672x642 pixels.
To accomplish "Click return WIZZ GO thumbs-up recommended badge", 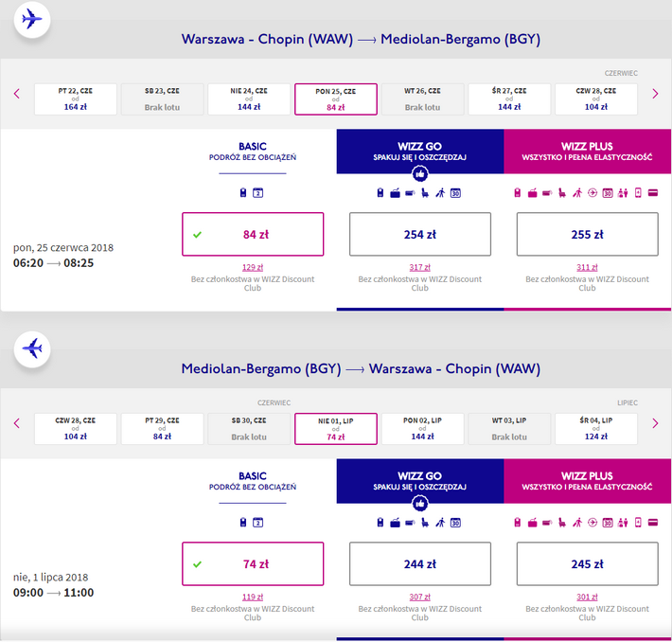I will click(420, 504).
